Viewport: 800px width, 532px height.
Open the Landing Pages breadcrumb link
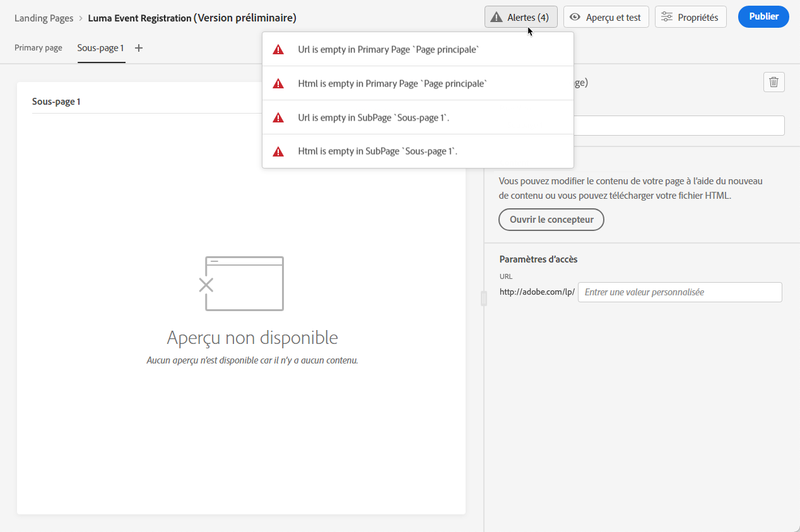coord(44,18)
